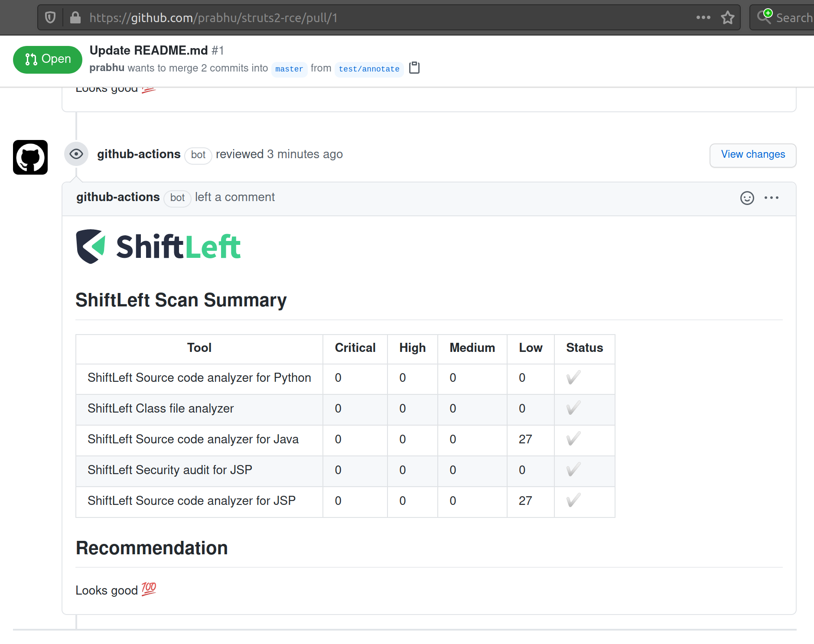Image resolution: width=814 pixels, height=644 pixels.
Task: Click the tracking protection shield icon
Action: pyautogui.click(x=50, y=18)
